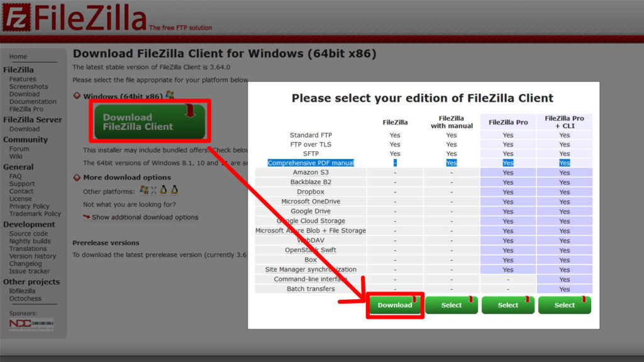The image size is (644, 362).
Task: Visit the Forum link
Action: click(x=19, y=148)
